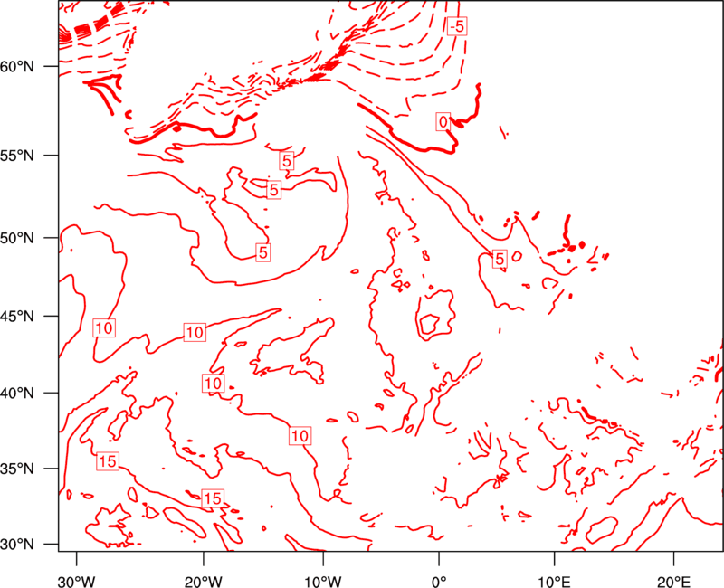This screenshot has height=588, width=724.
Task: Click the 60°N latitude axis label
Action: (17, 66)
